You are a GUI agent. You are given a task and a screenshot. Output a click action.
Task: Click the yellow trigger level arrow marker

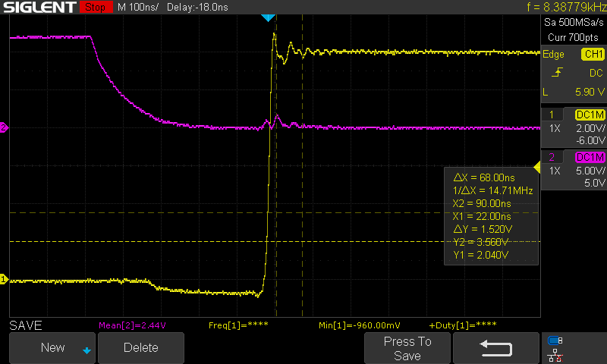pyautogui.click(x=537, y=167)
